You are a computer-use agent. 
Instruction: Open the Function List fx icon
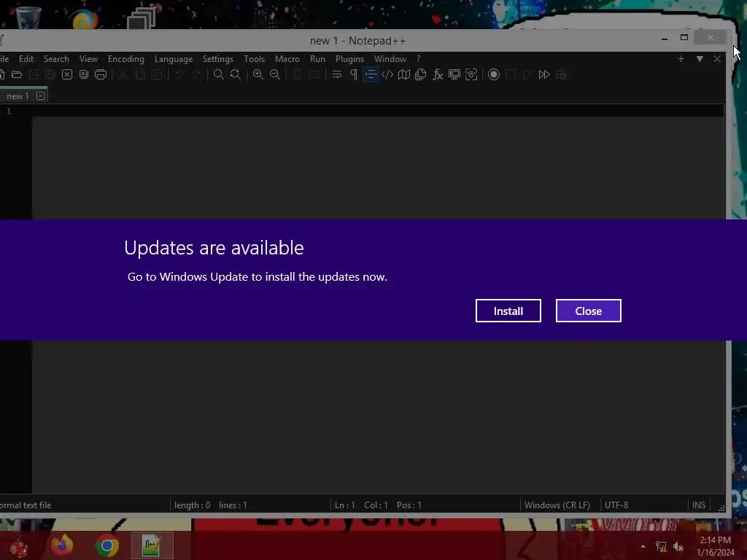438,74
